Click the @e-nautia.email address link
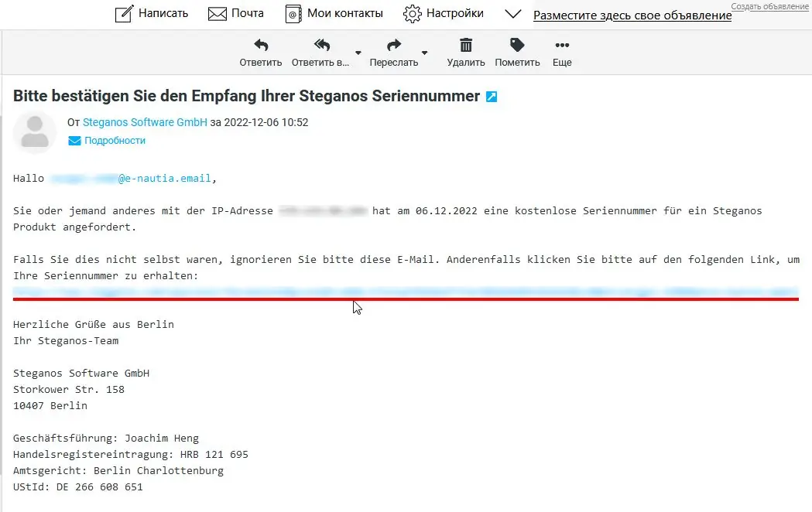Image resolution: width=812 pixels, height=512 pixels. click(165, 179)
